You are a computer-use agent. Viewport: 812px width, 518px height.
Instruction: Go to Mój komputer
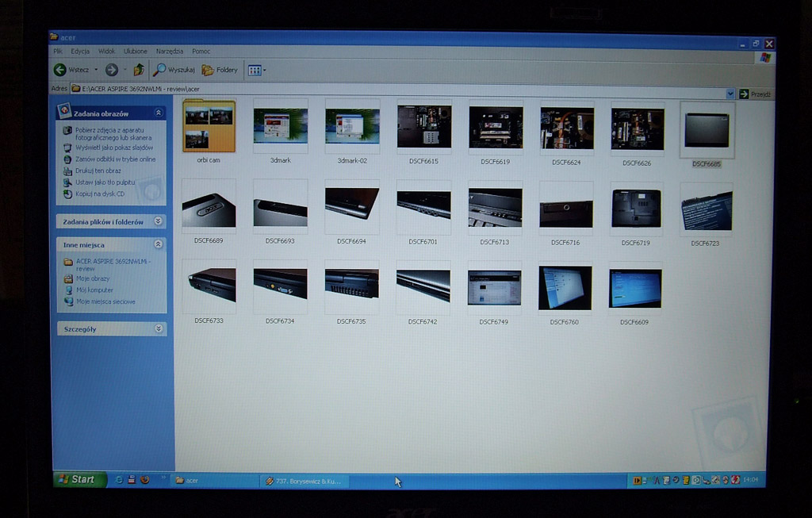click(94, 290)
